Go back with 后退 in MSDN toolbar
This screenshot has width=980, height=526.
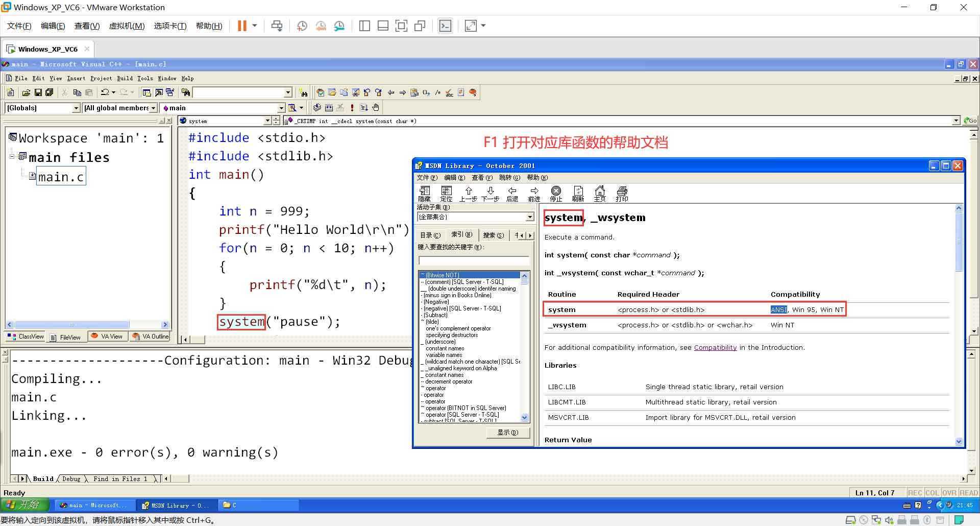[512, 194]
